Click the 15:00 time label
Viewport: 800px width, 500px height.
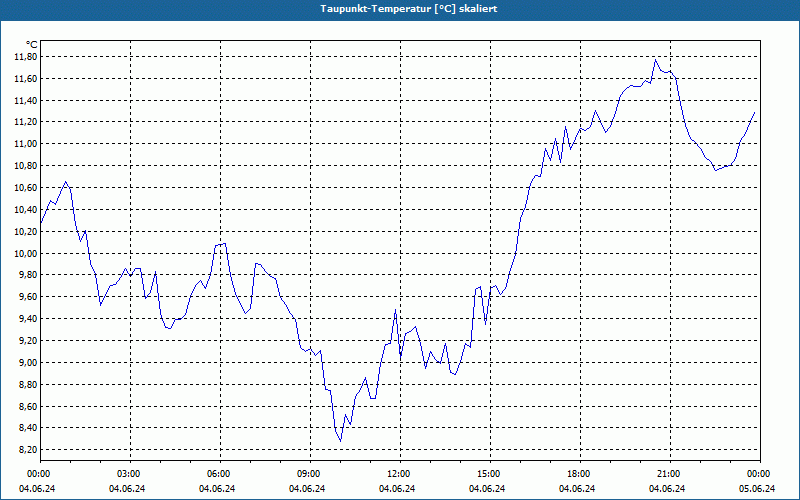[x=490, y=474]
